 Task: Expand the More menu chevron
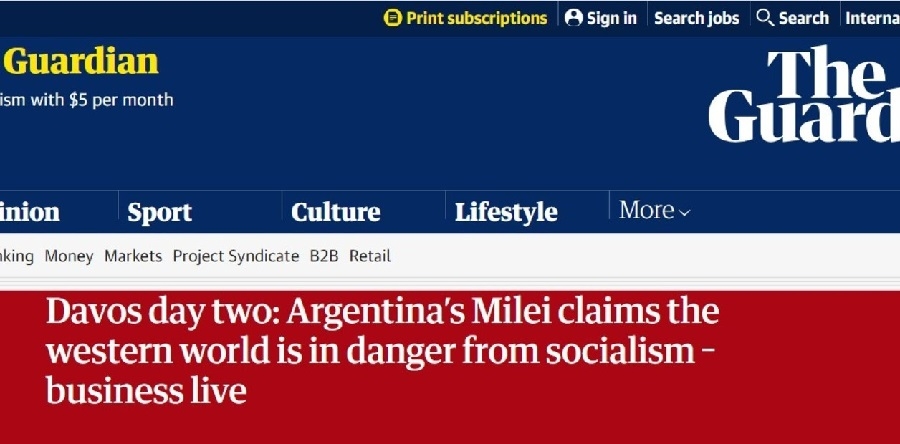tap(685, 212)
